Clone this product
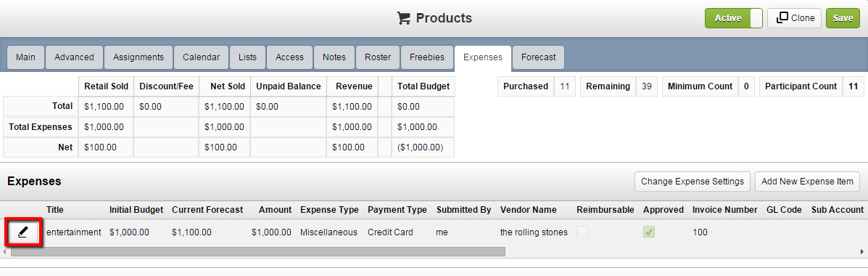The height and width of the screenshot is (276, 868). 794,18
